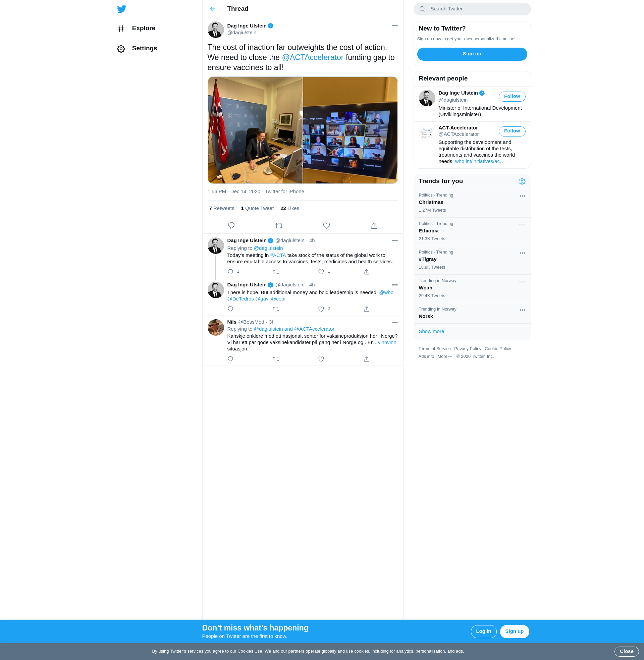644x660 pixels.
Task: Open who.int/initiatives link in ACT-Accelerator bio
Action: click(x=480, y=161)
